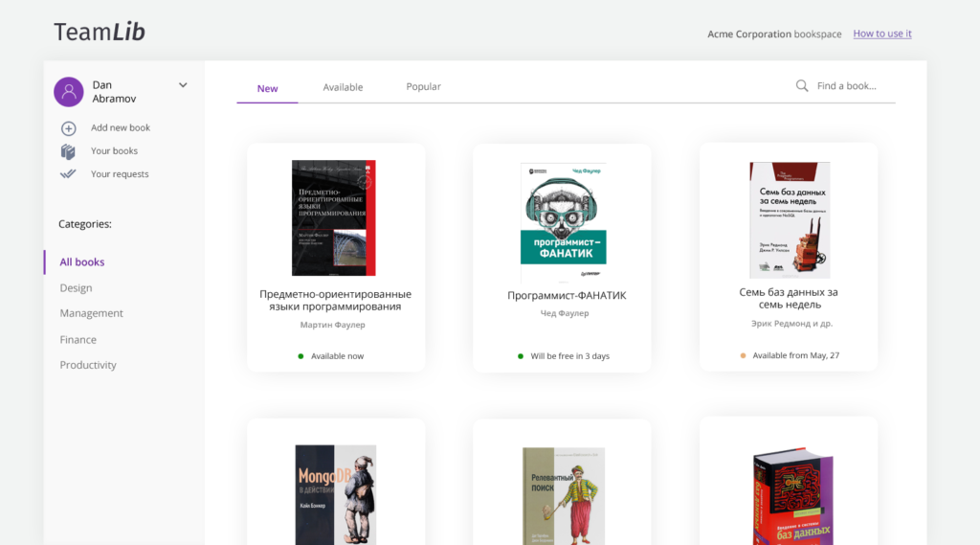The height and width of the screenshot is (545, 980).
Task: Click the TeamLib logo
Action: tap(100, 32)
